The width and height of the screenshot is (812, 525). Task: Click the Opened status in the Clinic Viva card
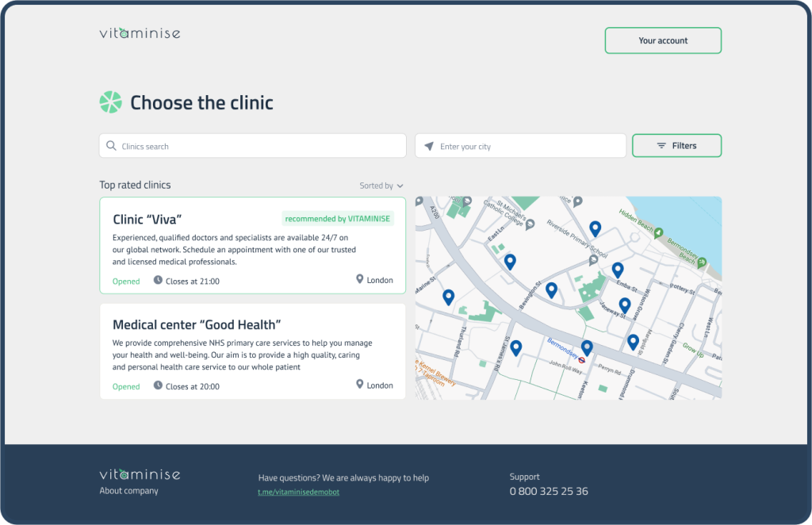(126, 282)
